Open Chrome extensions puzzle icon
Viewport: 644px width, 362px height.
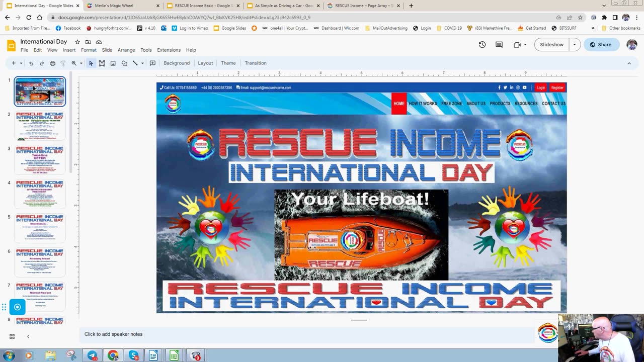coord(604,17)
